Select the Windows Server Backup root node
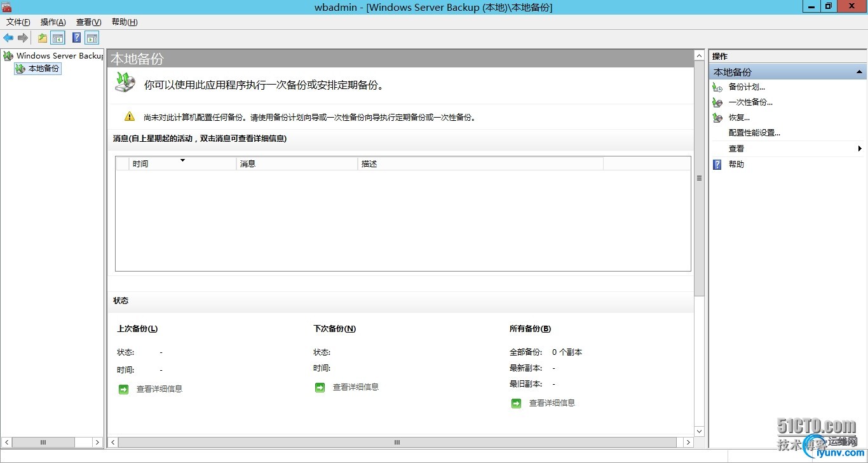The width and height of the screenshot is (868, 463). [x=54, y=56]
